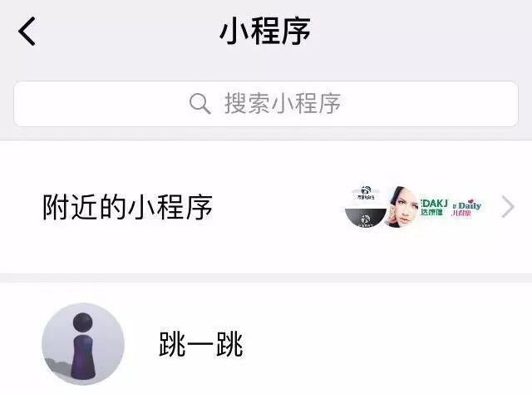Focus the 搜索小程序 search field
The image size is (532, 394).
(x=266, y=104)
